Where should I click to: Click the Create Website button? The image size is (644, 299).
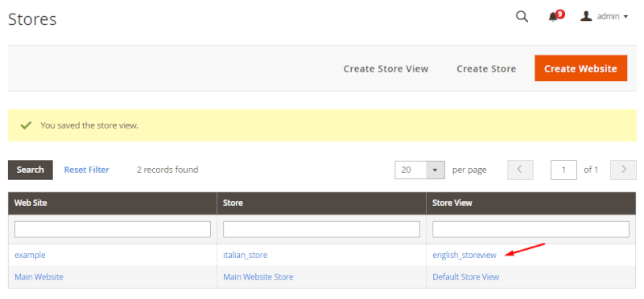pyautogui.click(x=580, y=68)
